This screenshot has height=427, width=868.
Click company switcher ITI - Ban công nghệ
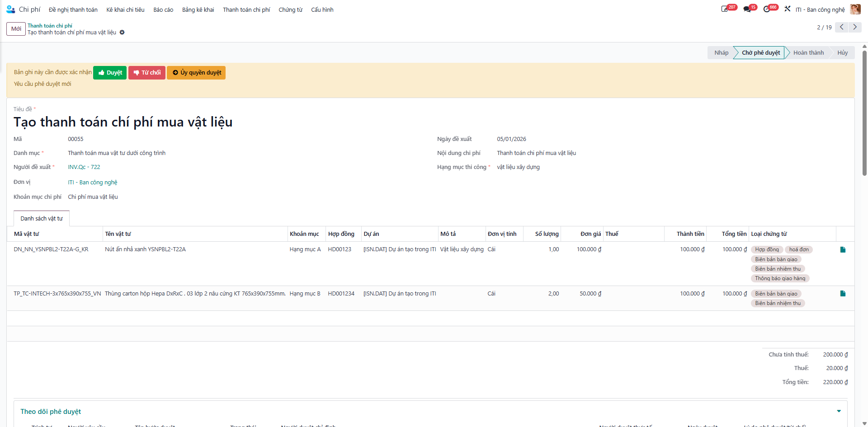point(820,9)
